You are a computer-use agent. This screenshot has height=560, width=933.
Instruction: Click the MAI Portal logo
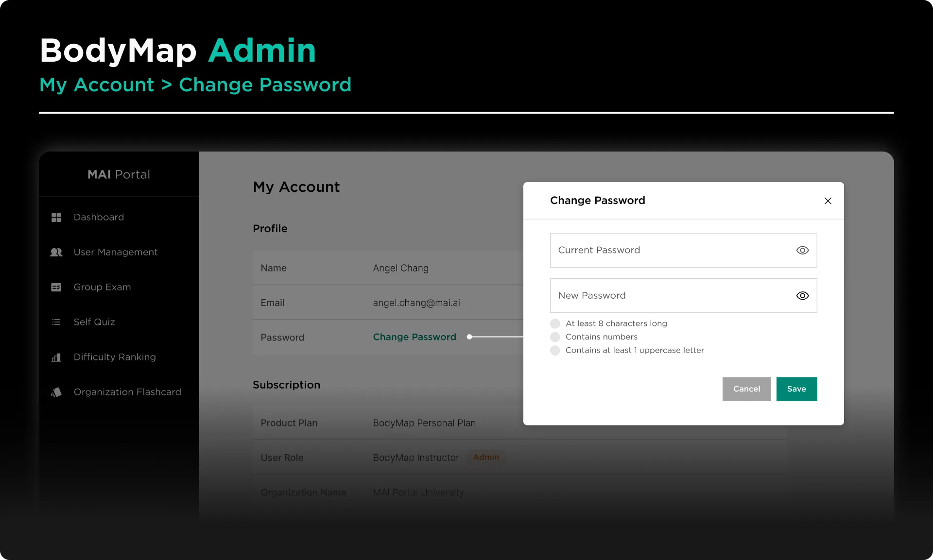click(119, 174)
